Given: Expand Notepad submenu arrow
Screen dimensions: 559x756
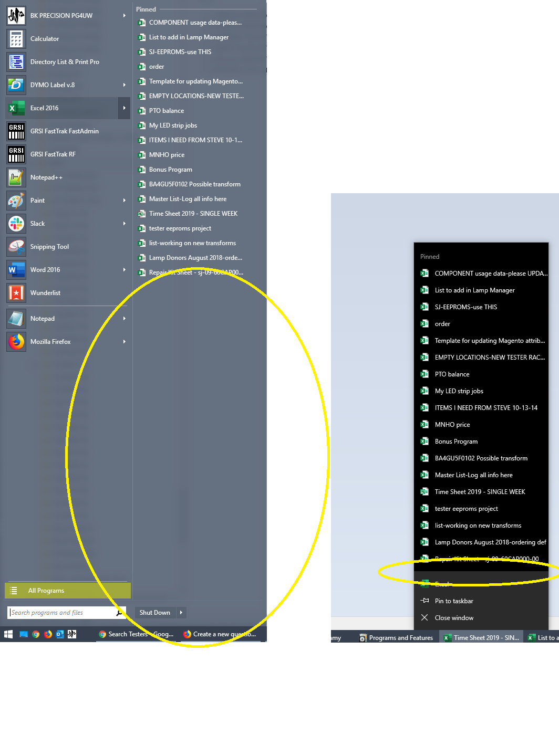Looking at the screenshot, I should (125, 319).
